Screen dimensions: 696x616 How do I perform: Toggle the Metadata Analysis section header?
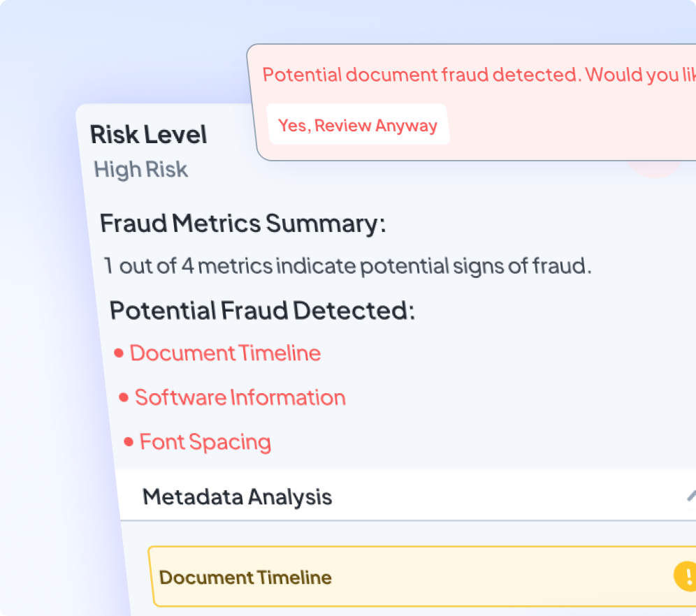tap(238, 497)
